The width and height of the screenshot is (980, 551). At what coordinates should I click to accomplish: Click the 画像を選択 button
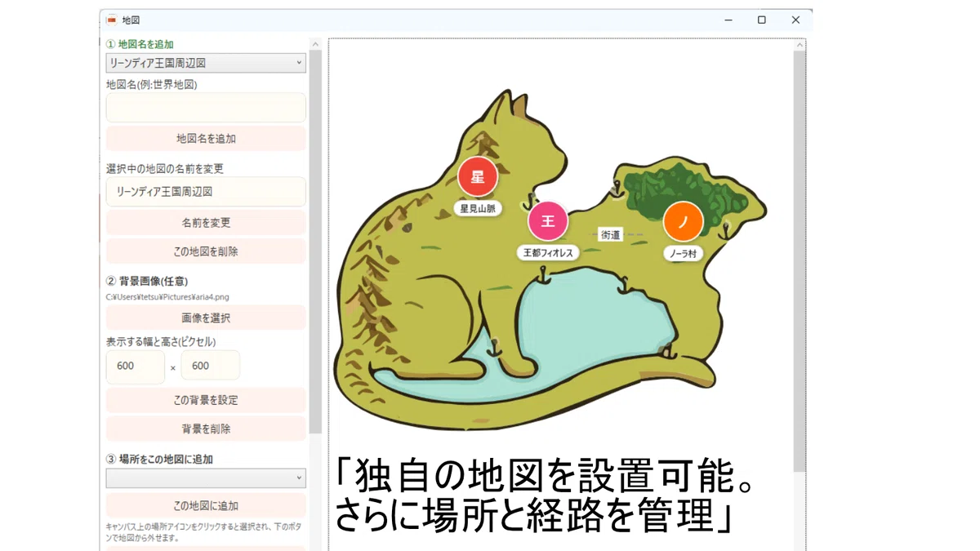click(206, 318)
